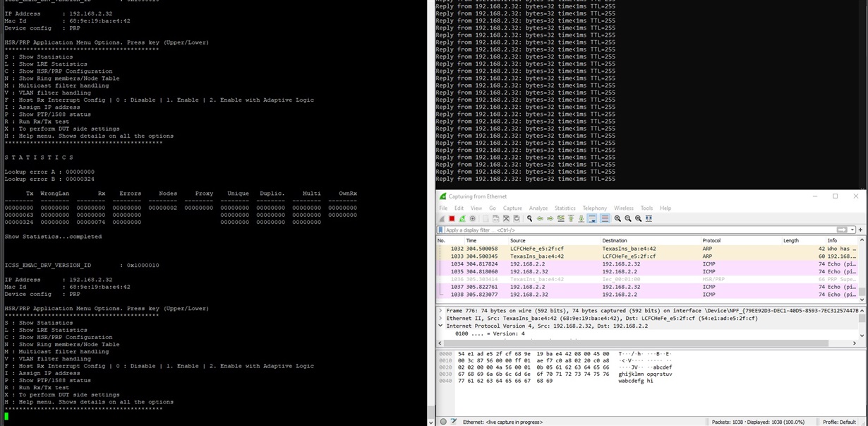Screen dimensions: 868x426
Task: Open the Telephony menu
Action: (x=594, y=208)
